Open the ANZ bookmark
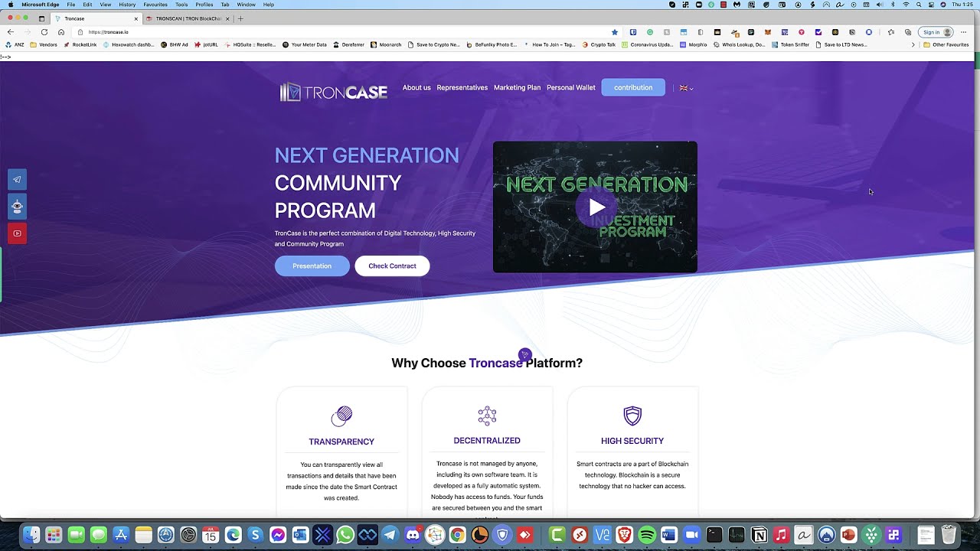The height and width of the screenshot is (551, 980). click(15, 44)
